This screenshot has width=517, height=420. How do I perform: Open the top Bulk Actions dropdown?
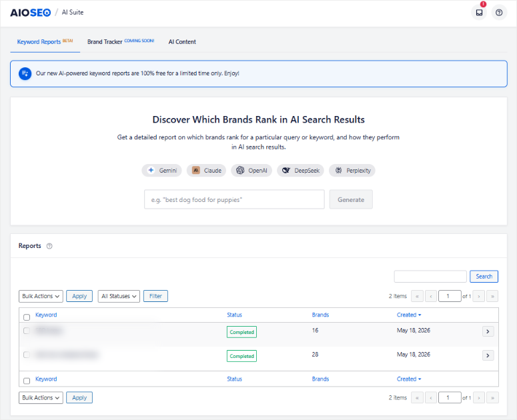41,296
